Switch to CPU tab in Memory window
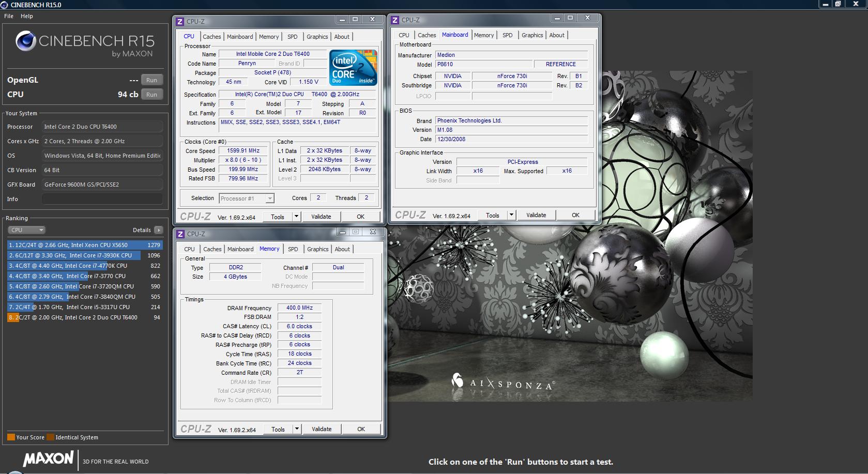Image resolution: width=868 pixels, height=474 pixels. tap(190, 249)
